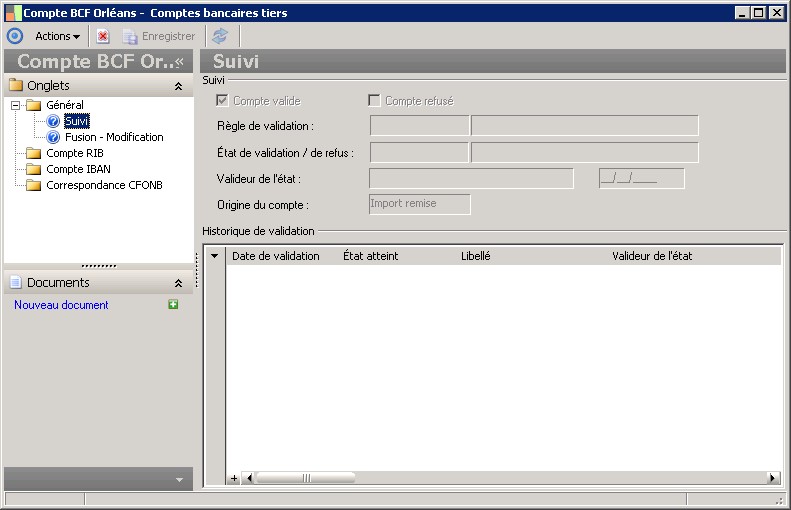This screenshot has height=510, width=791.
Task: Click the Libellé column header
Action: (x=476, y=256)
